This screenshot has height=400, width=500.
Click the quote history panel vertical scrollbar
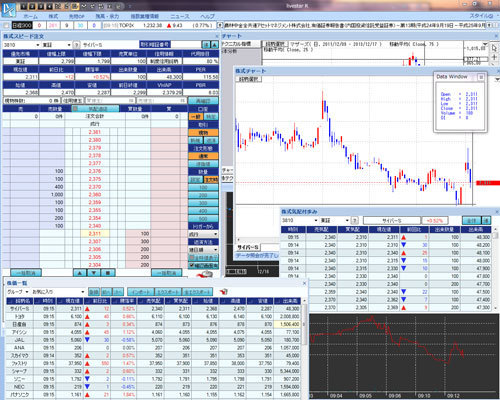[x=496, y=269]
